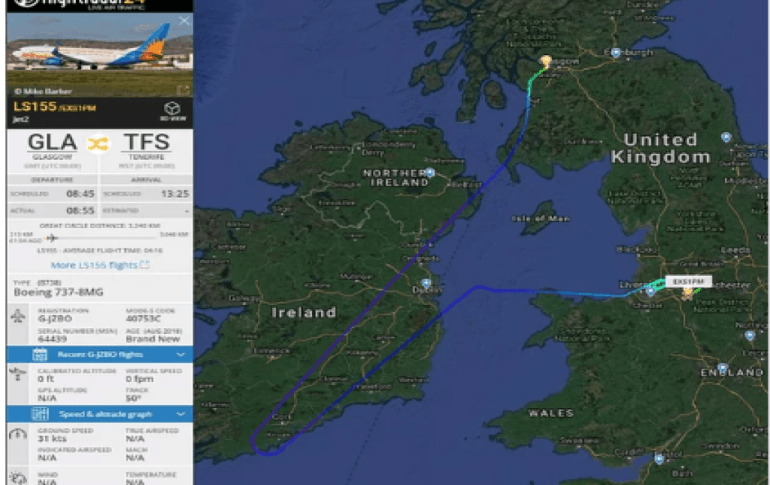The image size is (770, 485).
Task: Click the graph icon beside Speed & altitude
Action: tap(40, 414)
